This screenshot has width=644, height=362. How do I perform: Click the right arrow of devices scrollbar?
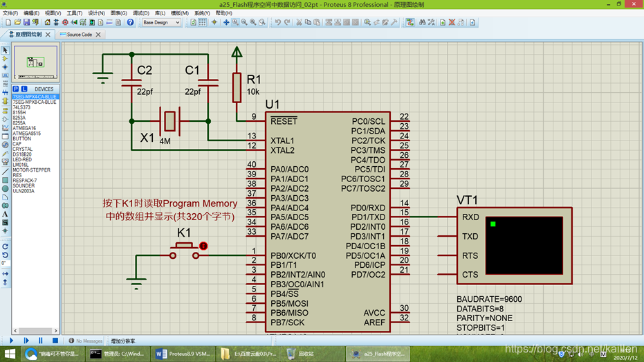coord(56,331)
